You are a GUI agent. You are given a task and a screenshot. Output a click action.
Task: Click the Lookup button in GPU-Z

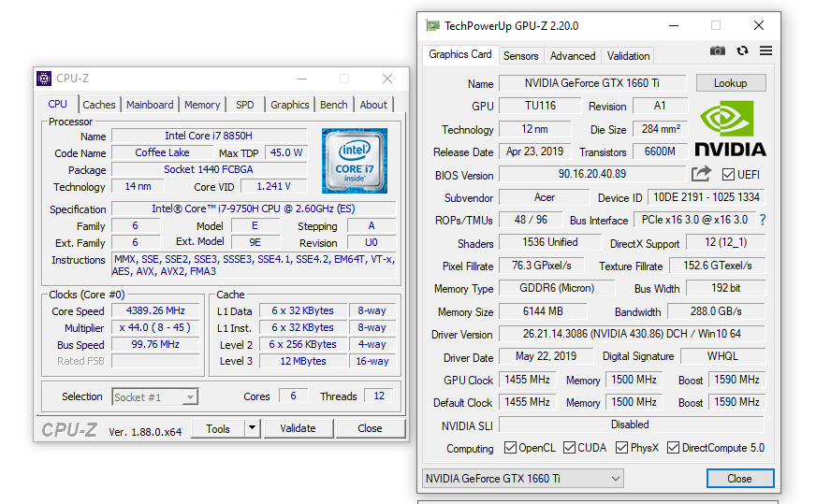click(731, 83)
